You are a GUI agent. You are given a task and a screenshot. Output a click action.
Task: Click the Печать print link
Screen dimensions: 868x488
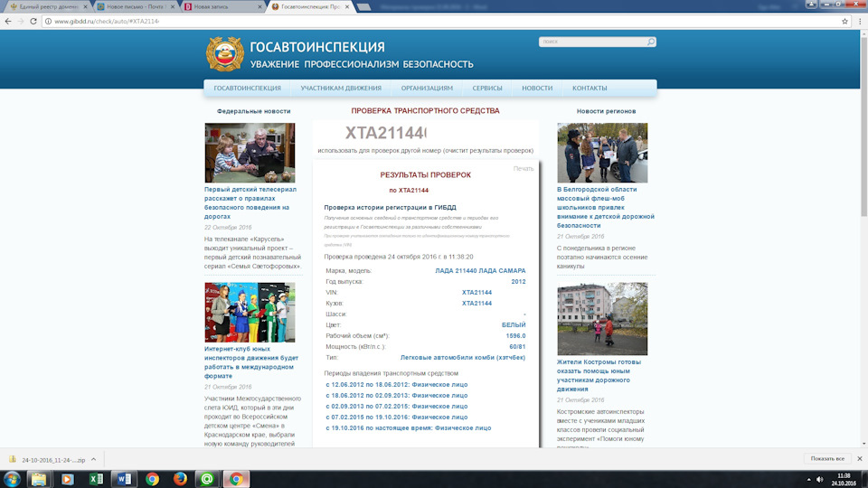pos(524,168)
